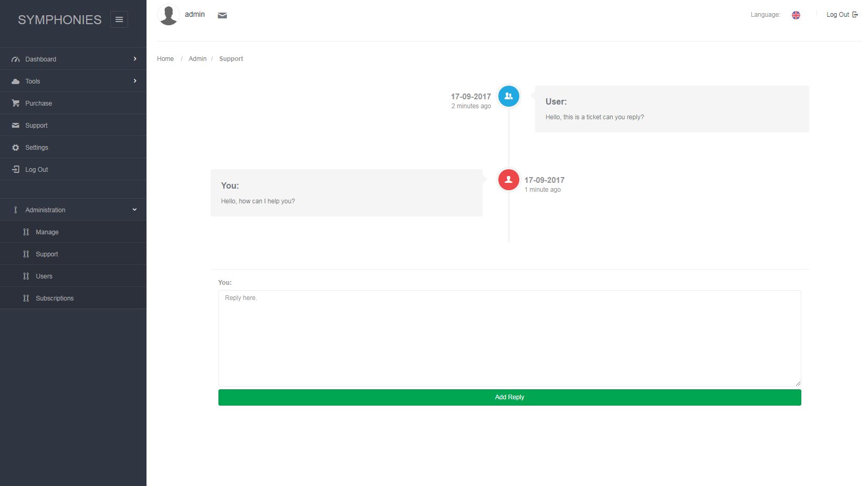Click the Support envelope icon in main sidebar menu
The image size is (868, 486).
[x=16, y=126]
